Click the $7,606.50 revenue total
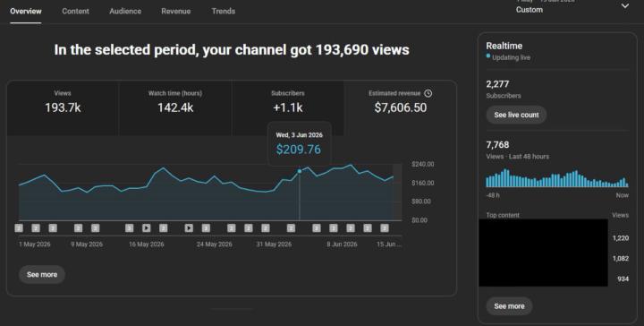Viewport: 644px width, 326px height. (401, 107)
